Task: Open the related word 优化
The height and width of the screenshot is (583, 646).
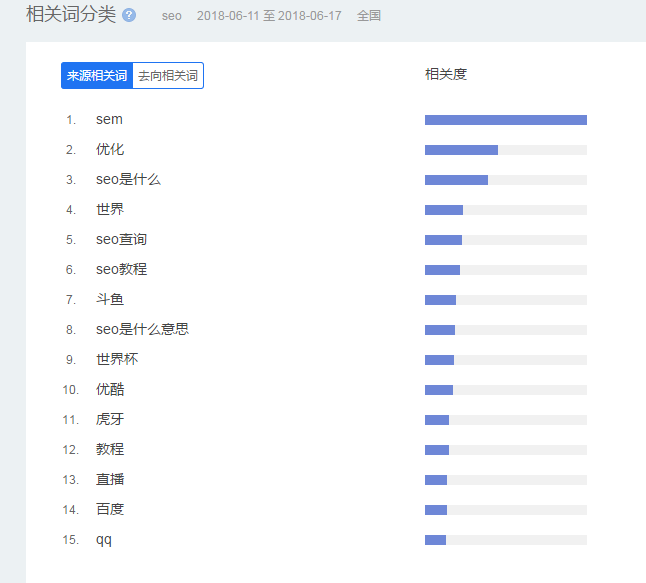Action: pos(110,150)
